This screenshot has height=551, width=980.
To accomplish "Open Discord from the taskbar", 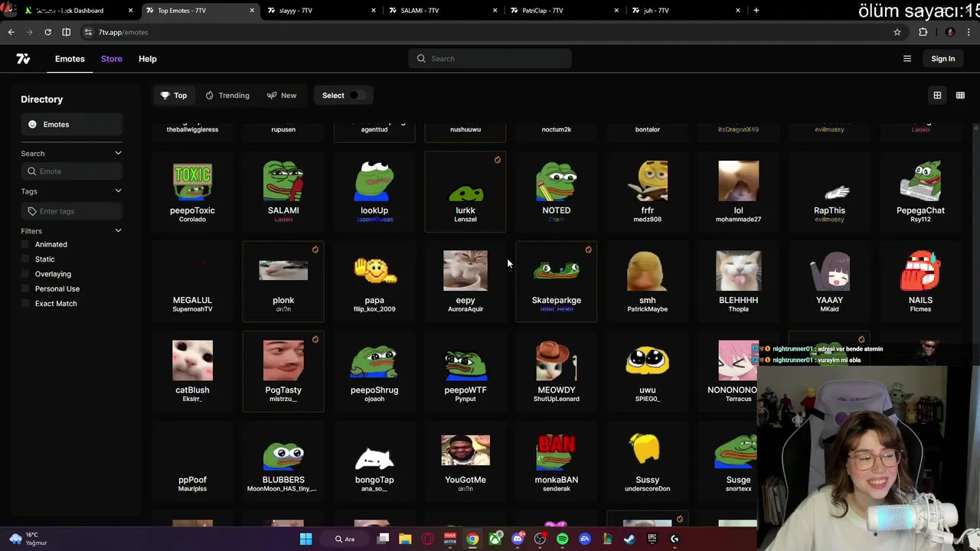I will (518, 539).
